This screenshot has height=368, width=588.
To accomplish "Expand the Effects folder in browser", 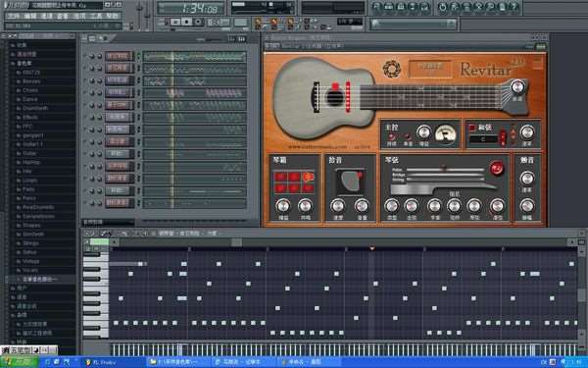I will coord(30,117).
